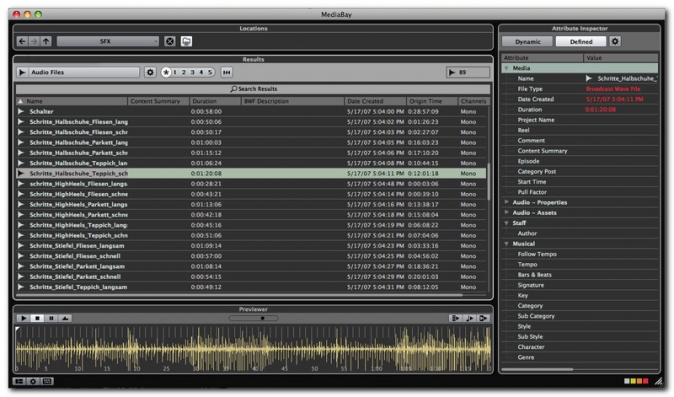674x397 pixels.
Task: Pause the Previewer playback
Action: coord(51,318)
